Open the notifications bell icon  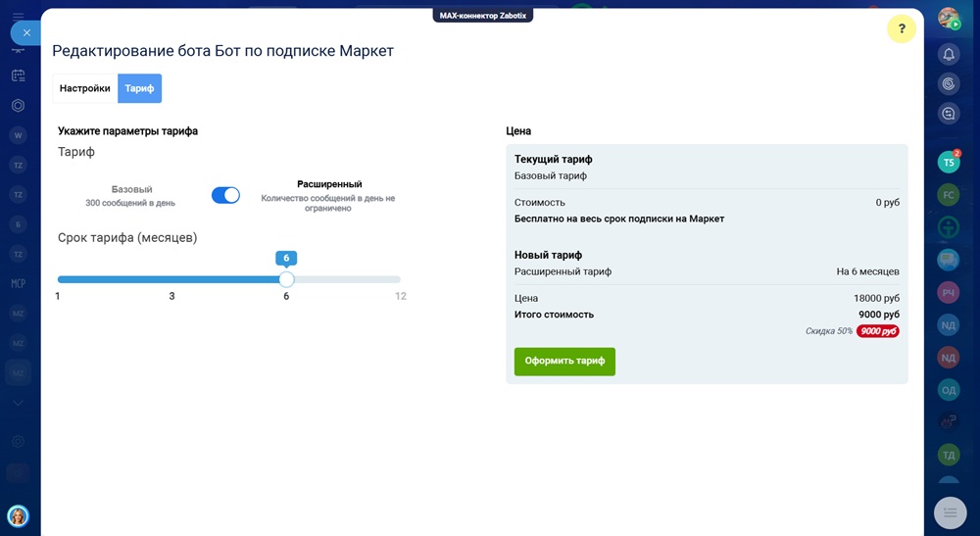click(x=948, y=54)
